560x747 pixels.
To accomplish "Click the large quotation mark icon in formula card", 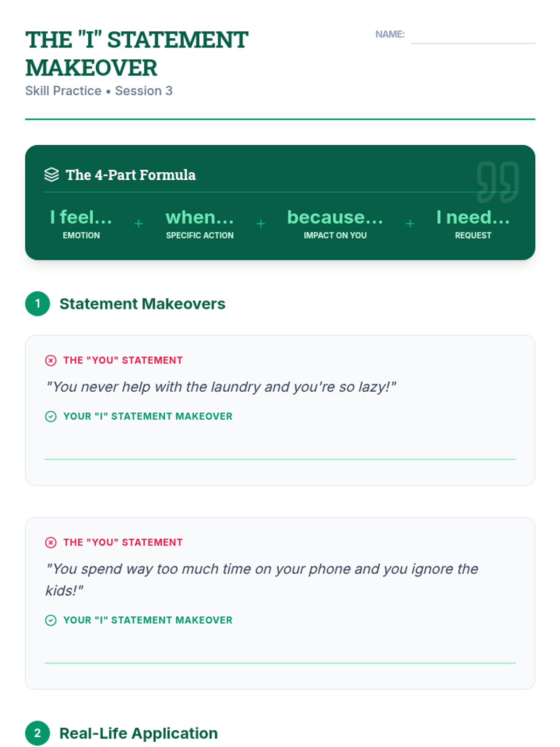I will click(x=497, y=182).
